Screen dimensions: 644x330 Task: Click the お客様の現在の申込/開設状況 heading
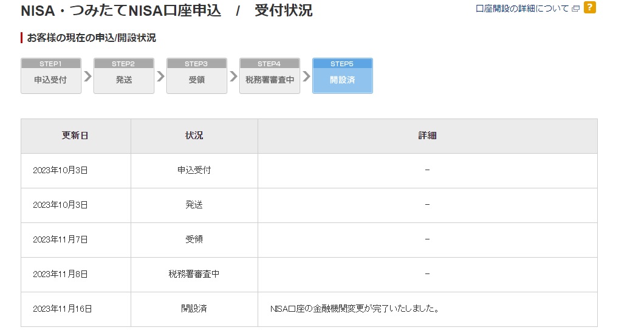click(91, 38)
